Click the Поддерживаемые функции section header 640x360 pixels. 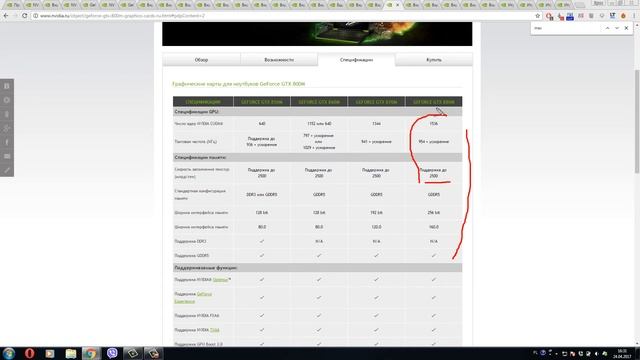(318, 268)
